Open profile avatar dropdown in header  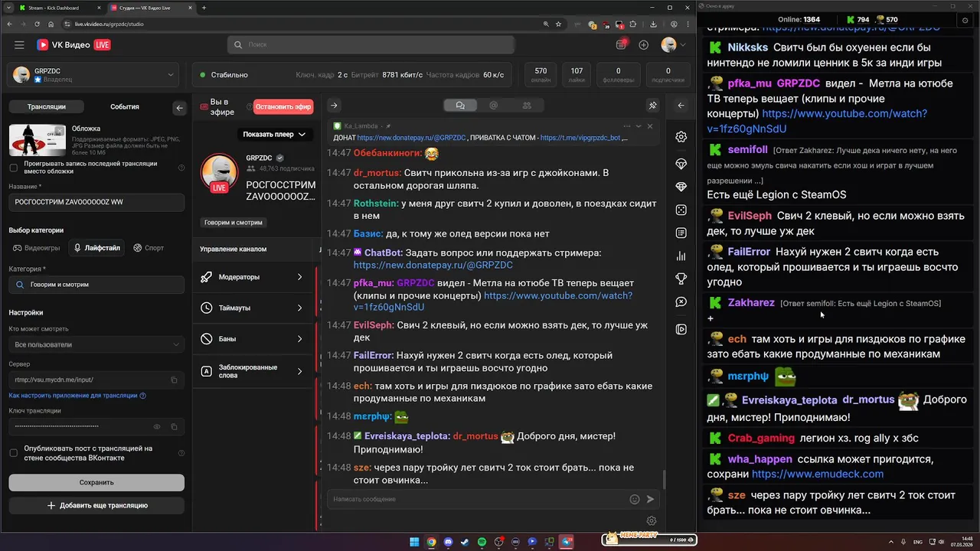[x=672, y=45]
